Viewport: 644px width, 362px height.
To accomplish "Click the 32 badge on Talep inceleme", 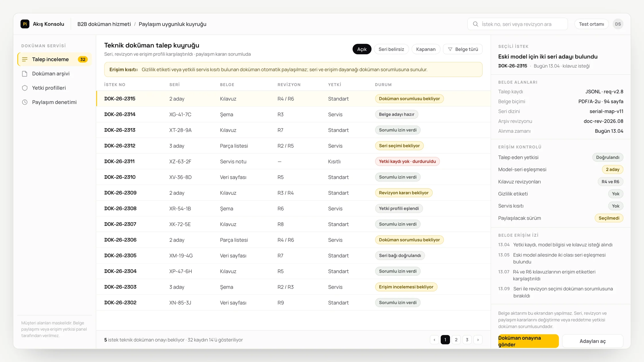I will point(83,59).
